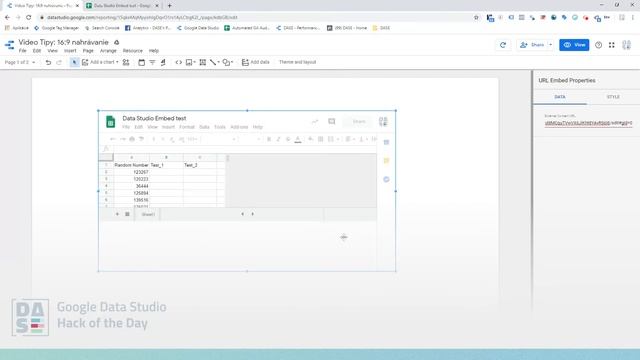Select the Text box tool
This screenshot has height=360, width=640.
point(202,62)
